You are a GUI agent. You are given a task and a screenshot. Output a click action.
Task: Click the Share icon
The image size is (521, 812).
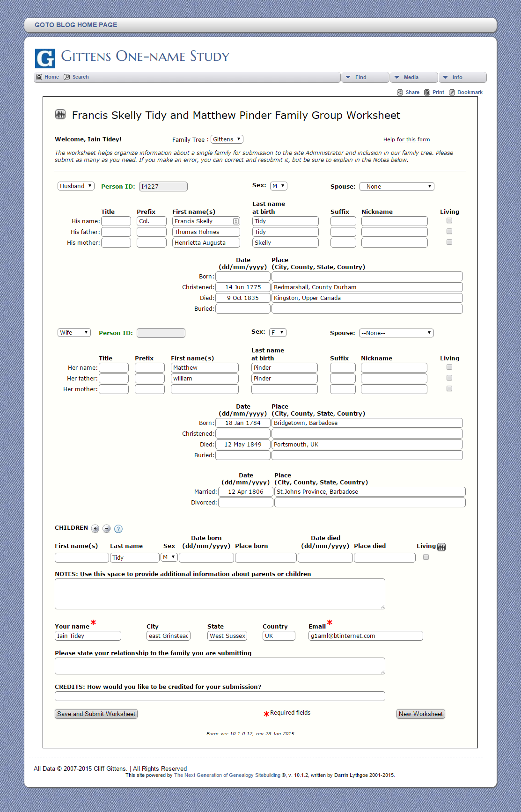(400, 93)
